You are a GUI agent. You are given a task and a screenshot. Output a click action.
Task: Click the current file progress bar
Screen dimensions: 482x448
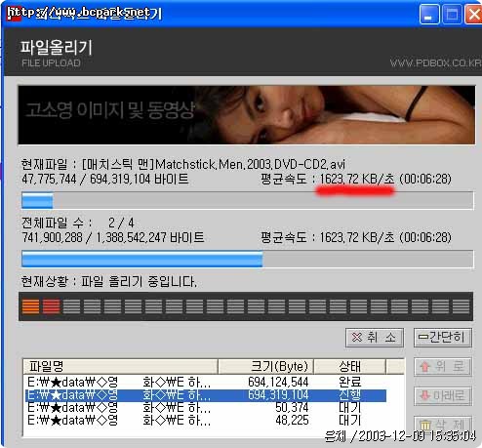pos(248,200)
